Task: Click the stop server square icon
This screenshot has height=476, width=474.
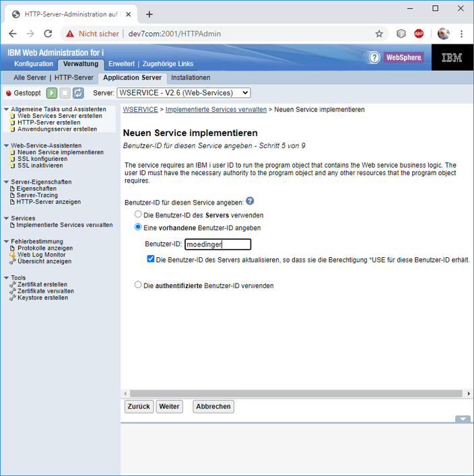Action: click(x=65, y=93)
